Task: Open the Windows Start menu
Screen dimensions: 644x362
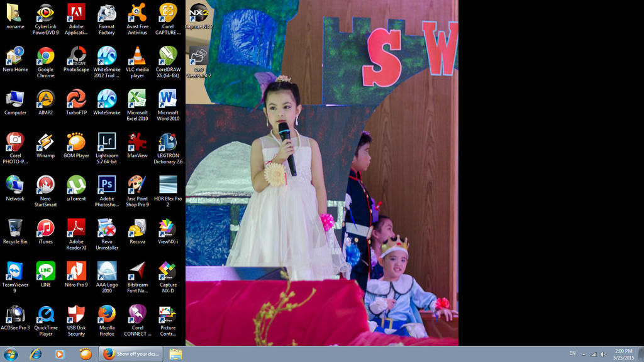Action: coord(11,354)
